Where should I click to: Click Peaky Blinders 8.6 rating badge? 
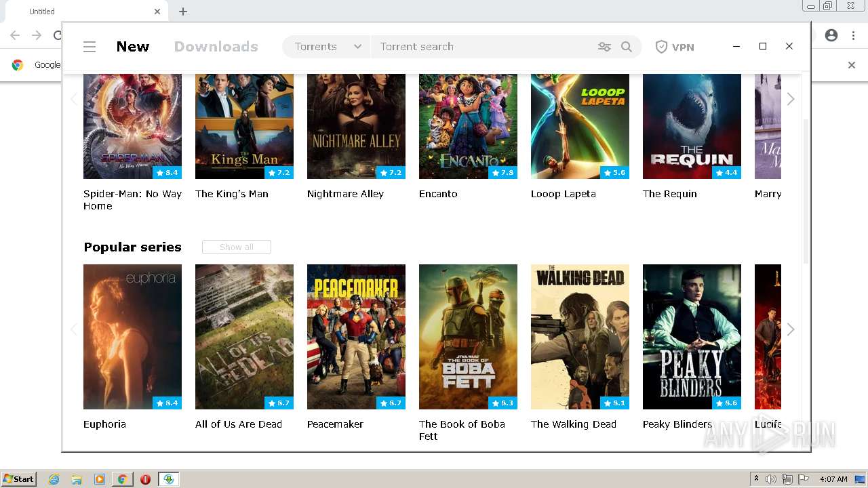726,403
